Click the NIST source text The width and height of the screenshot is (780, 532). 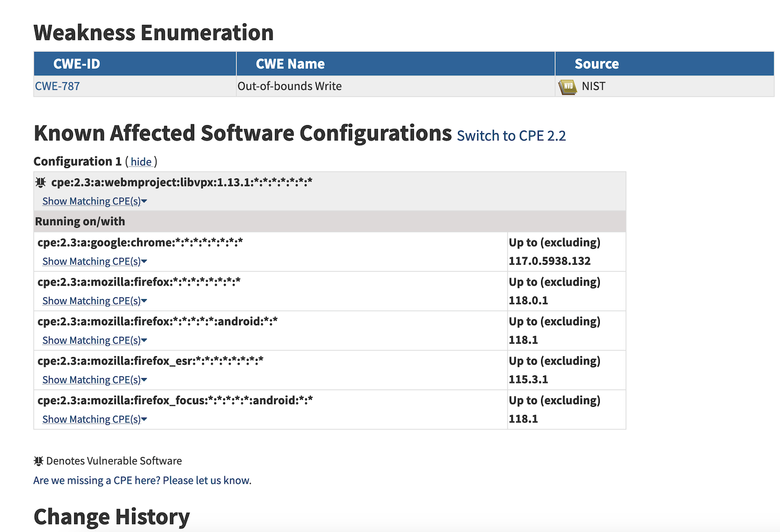tap(593, 86)
